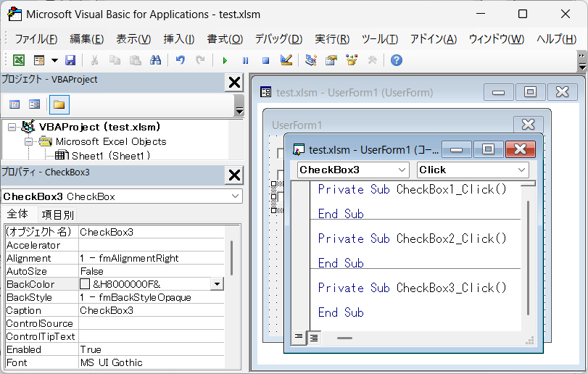
Task: Open the ツール(T) menu
Action: pos(380,39)
